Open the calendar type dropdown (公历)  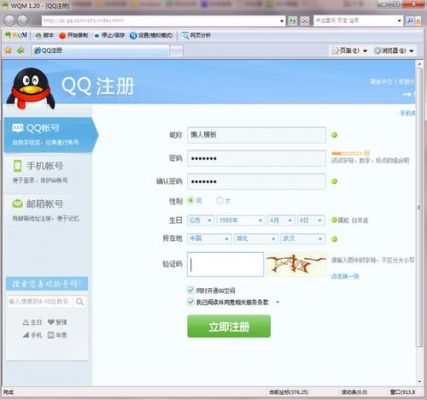200,220
